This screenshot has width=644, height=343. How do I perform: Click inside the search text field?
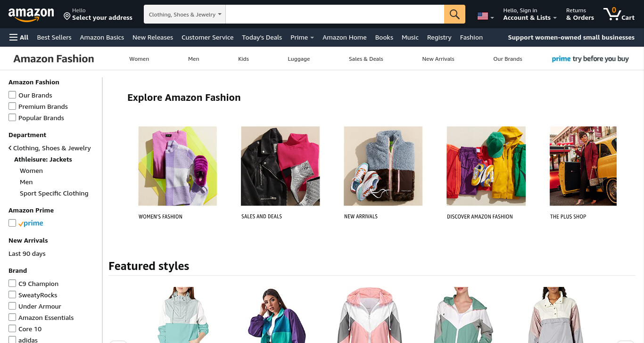tap(335, 14)
